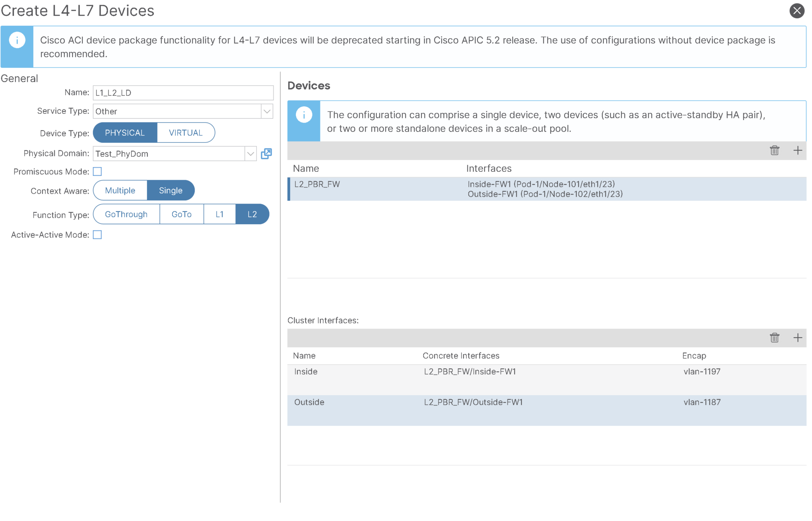Screen dimensions: 812x521
Task: Add a device using Devices plus icon
Action: point(797,150)
